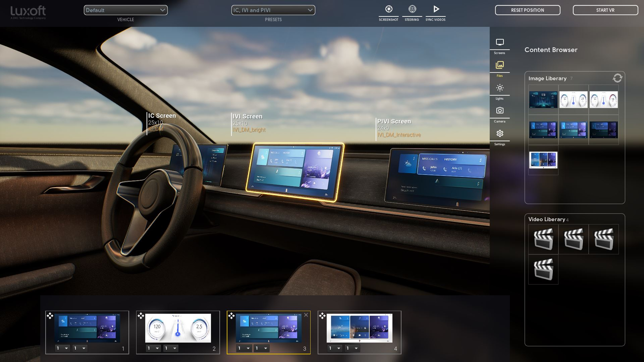Open the Screens sidebar panel
Image resolution: width=644 pixels, height=362 pixels.
499,42
